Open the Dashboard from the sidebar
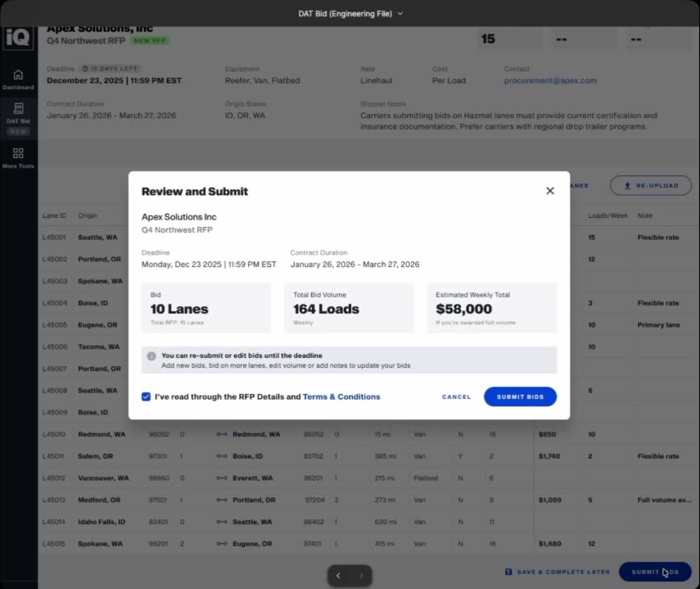Screen dimensions: 700x589 [18, 79]
